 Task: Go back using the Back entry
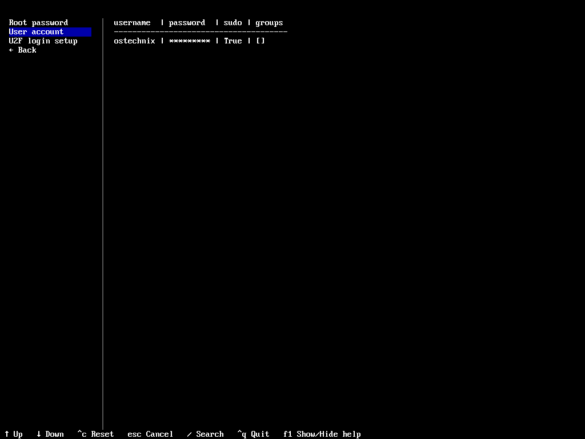tap(23, 50)
